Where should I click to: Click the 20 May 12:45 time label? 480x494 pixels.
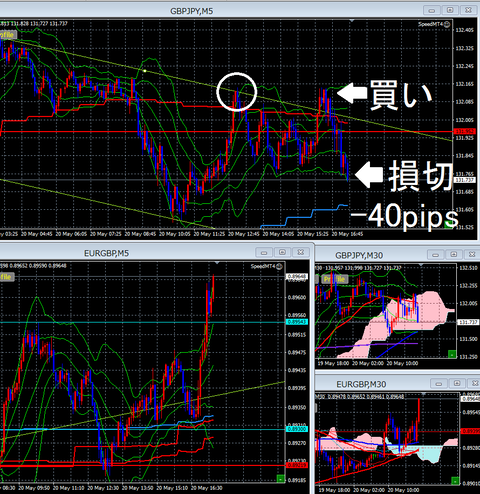[244, 234]
